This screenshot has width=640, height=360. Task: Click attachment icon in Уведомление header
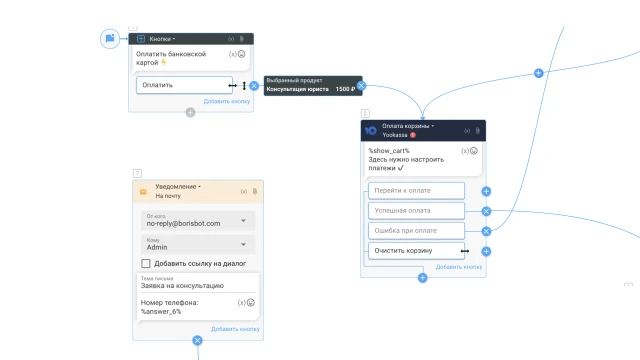tap(255, 191)
